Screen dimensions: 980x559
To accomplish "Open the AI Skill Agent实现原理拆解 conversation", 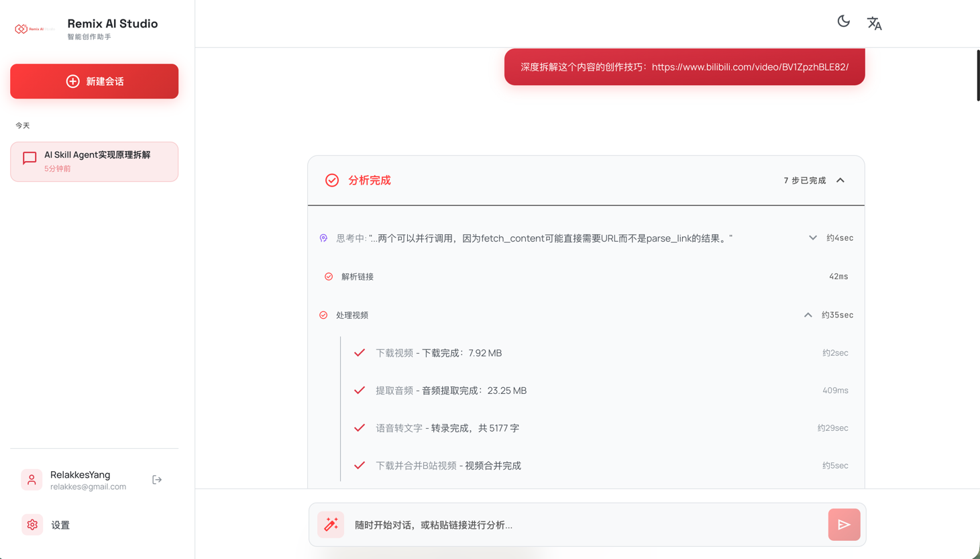I will [x=95, y=161].
